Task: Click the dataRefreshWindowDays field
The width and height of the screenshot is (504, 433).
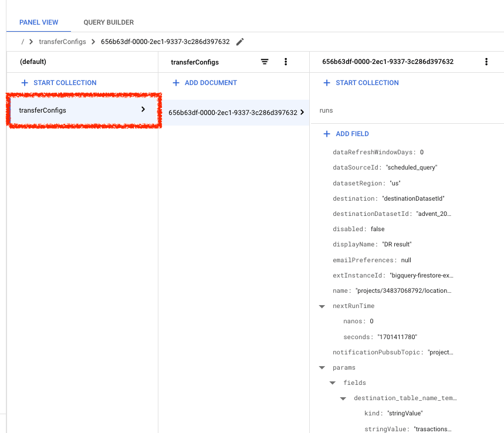Action: tap(378, 153)
